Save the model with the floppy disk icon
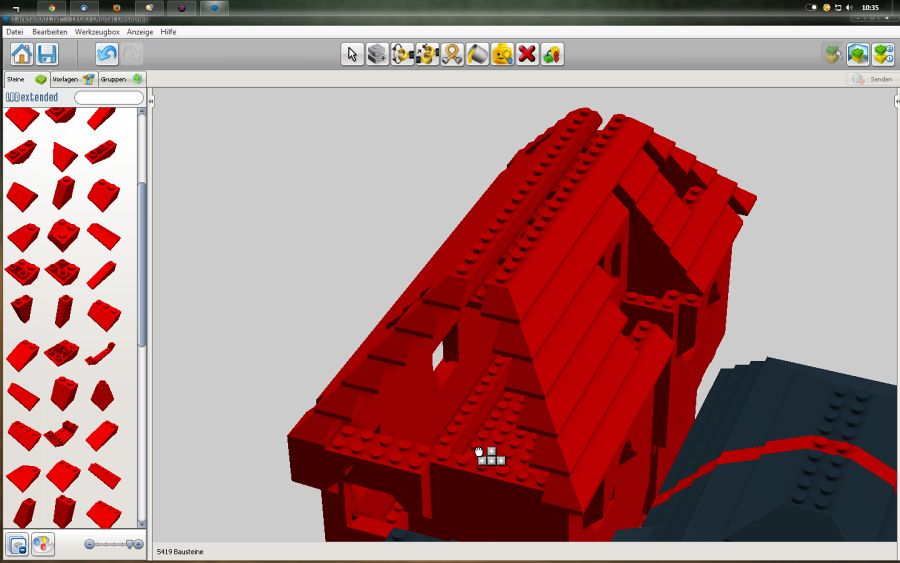The height and width of the screenshot is (563, 900). 46,54
